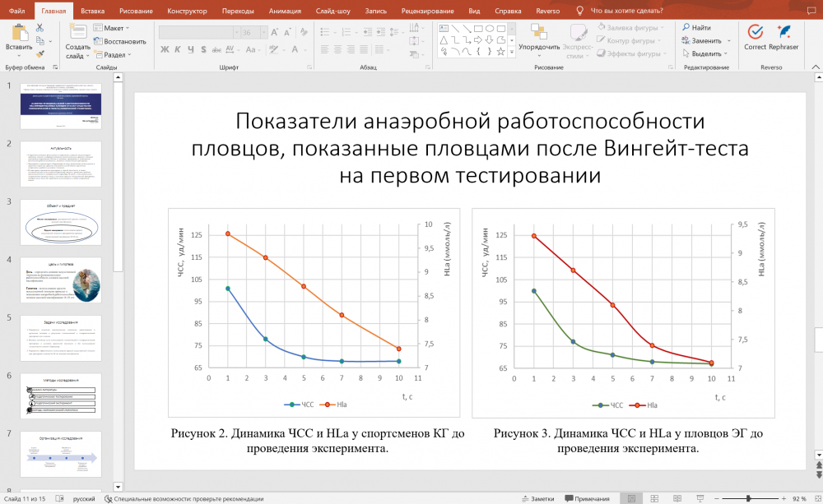
Task: Click the Найти find button
Action: point(696,28)
